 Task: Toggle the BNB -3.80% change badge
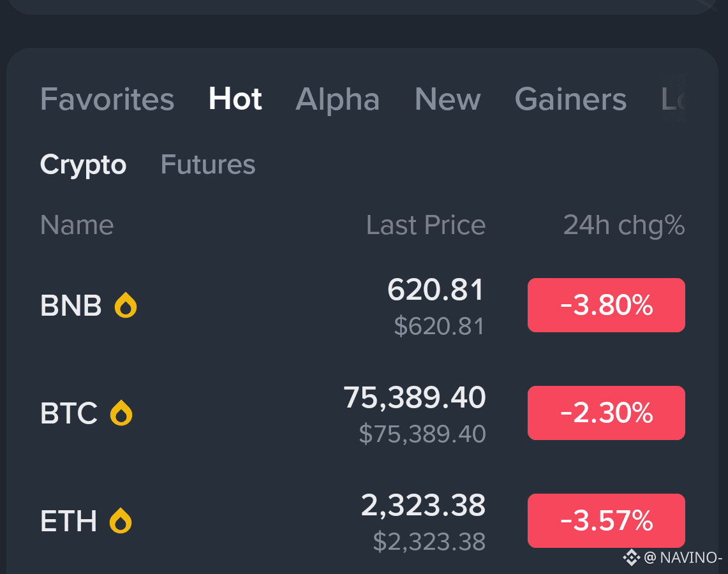606,305
